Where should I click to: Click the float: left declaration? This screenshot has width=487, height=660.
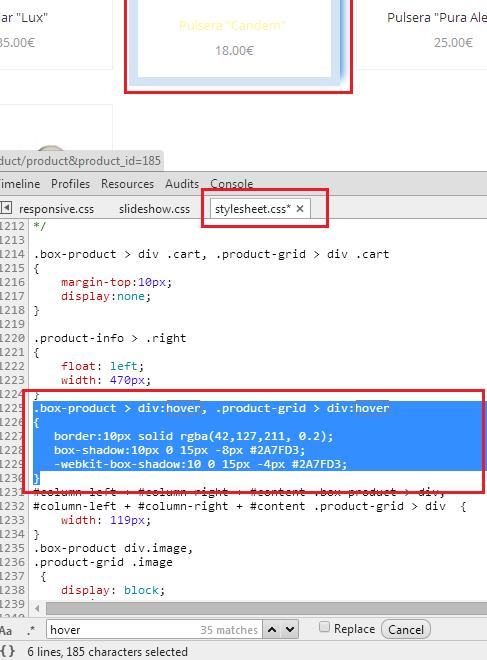[x=102, y=366]
